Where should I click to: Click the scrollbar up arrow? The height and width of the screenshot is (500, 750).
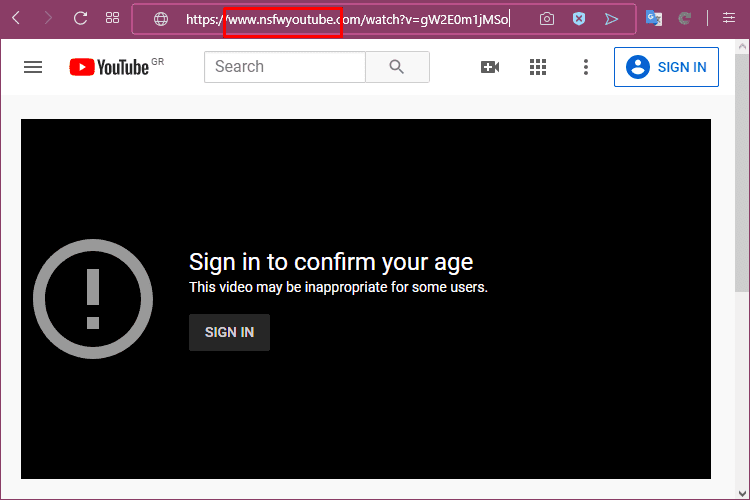742,46
